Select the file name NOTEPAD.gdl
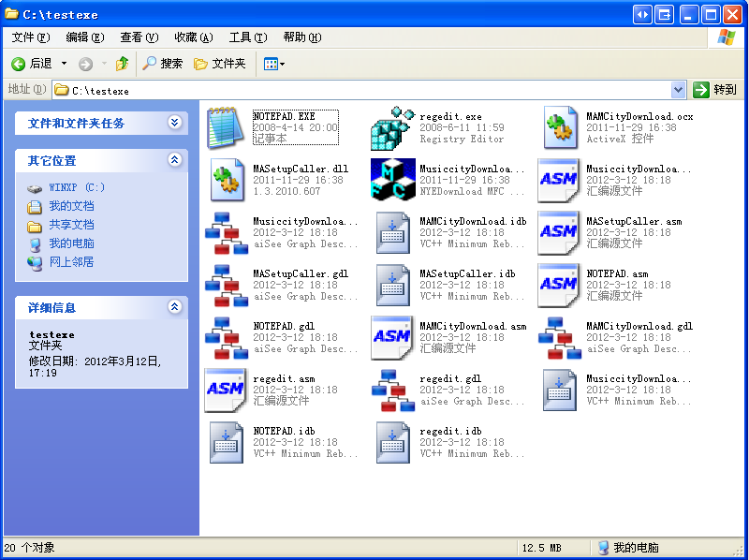Image resolution: width=749 pixels, height=560 pixels. [x=284, y=326]
